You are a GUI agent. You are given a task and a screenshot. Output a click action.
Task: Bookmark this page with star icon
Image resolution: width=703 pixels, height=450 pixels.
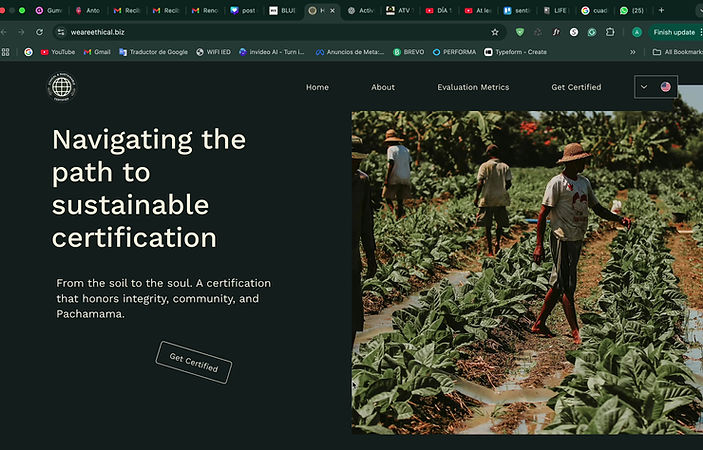point(495,32)
